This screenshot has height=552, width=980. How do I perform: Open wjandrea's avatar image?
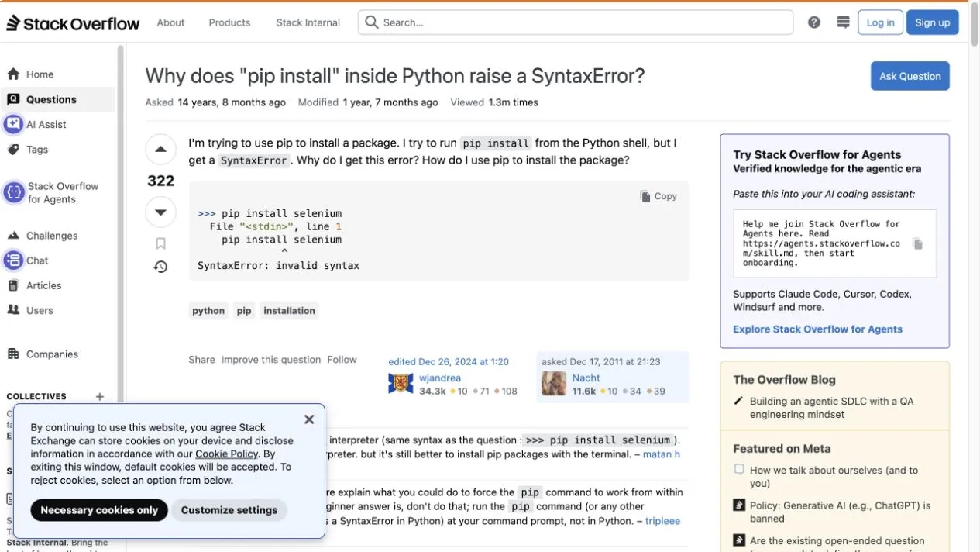click(401, 383)
